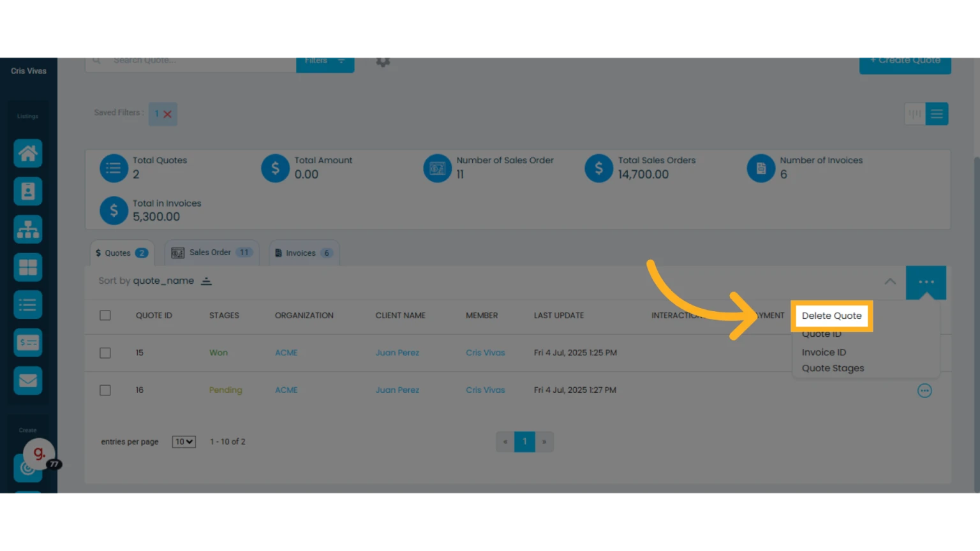980x551 pixels.
Task: Switch to list view icon
Action: pos(937,114)
